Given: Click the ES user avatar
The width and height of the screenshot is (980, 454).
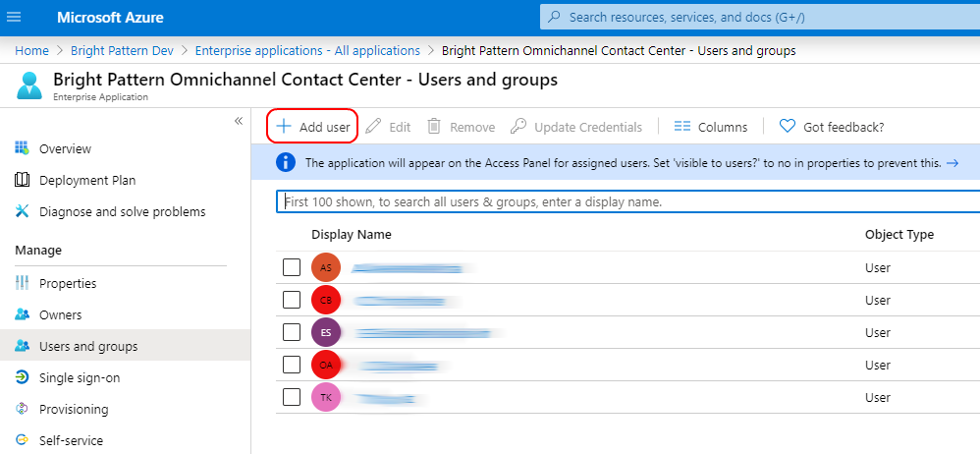Looking at the screenshot, I should point(326,333).
